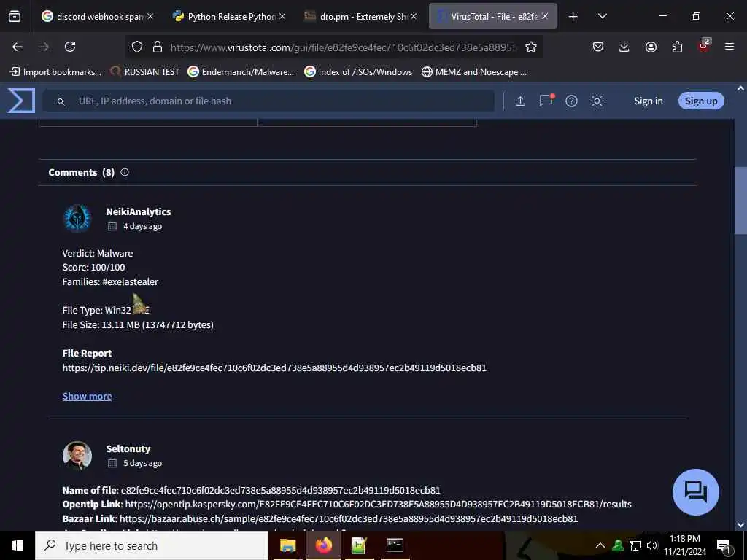
Task: Open the Pocket save icon
Action: [x=598, y=47]
